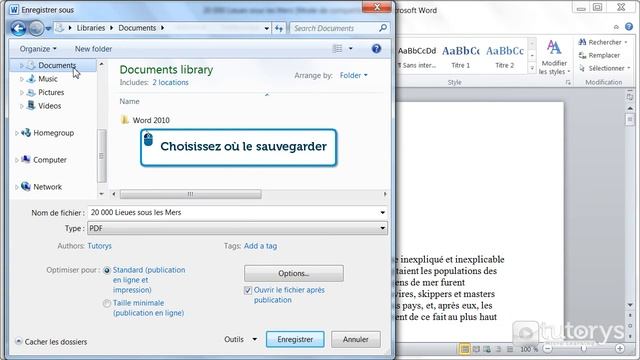Expand the Homegroup tree node arrow
Viewport: 640px width, 360px height.
(x=16, y=133)
